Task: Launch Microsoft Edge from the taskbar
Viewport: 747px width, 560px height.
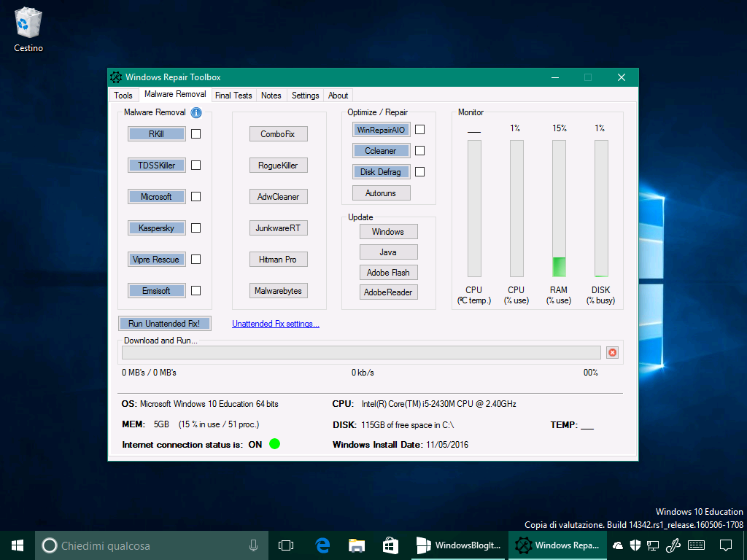Action: coord(322,545)
